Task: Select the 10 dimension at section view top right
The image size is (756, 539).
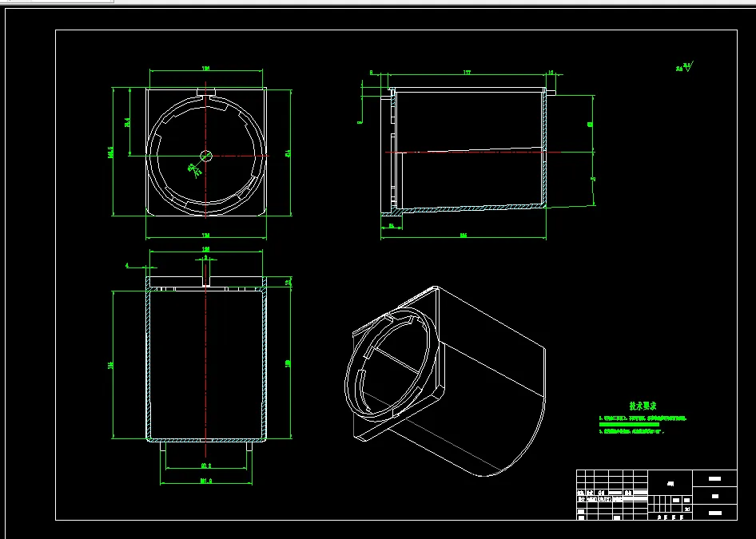Action: (x=551, y=73)
